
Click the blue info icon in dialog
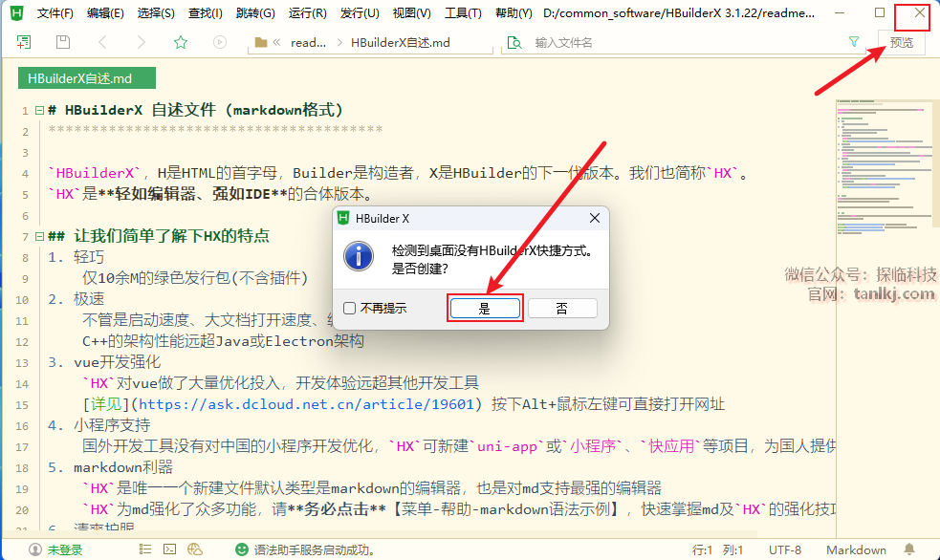coord(359,256)
